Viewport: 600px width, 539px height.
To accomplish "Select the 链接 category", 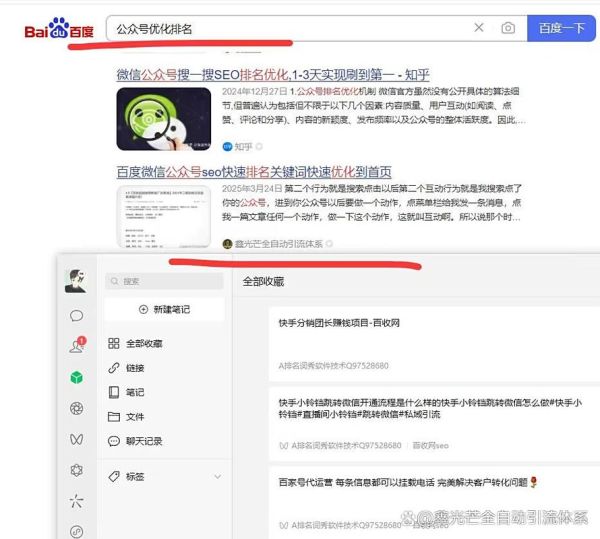I will pyautogui.click(x=126, y=368).
